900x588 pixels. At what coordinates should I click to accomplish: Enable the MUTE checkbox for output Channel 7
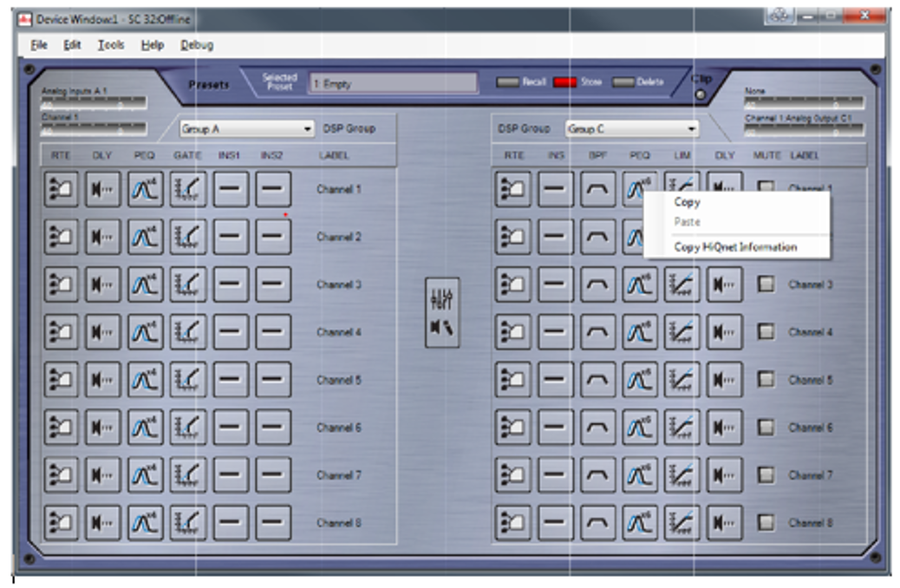(x=766, y=475)
